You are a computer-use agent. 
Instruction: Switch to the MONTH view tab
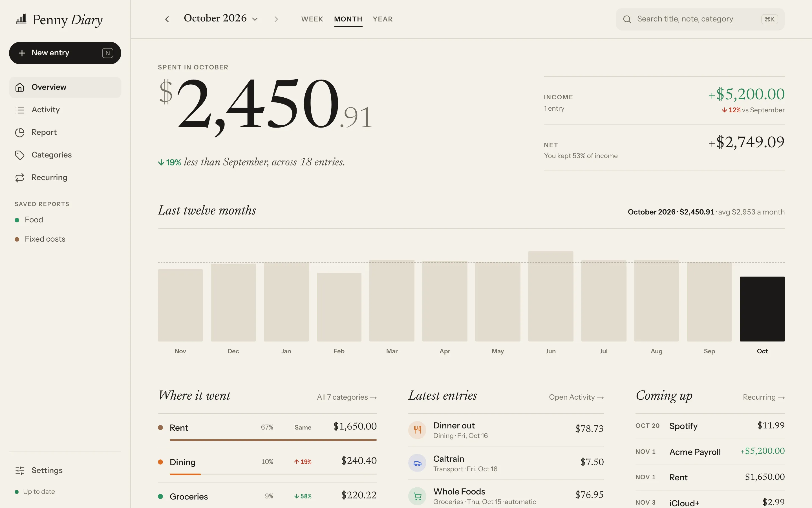point(348,19)
